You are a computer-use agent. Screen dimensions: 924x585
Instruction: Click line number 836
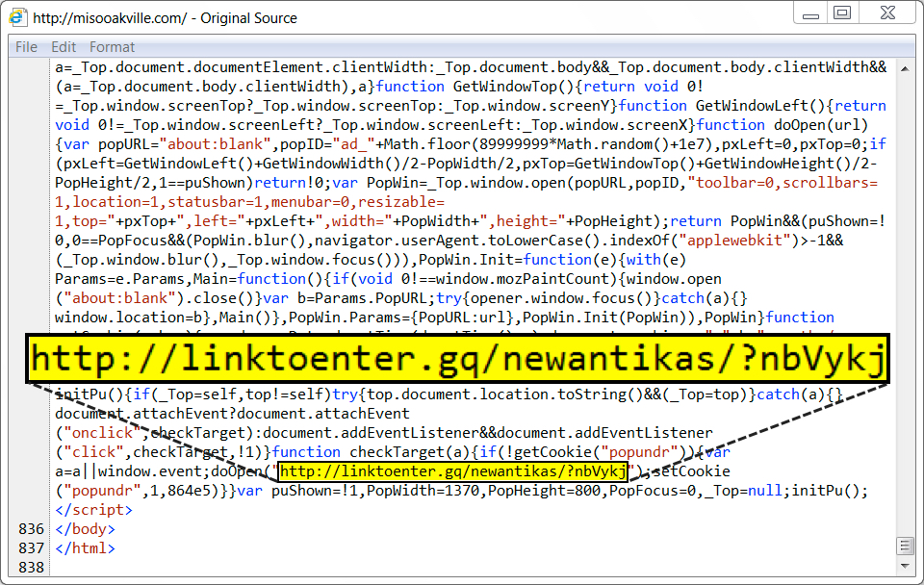point(31,529)
